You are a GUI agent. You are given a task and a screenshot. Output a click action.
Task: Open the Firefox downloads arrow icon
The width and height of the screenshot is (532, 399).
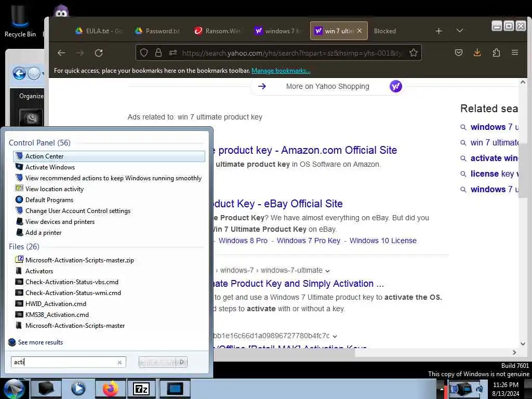pyautogui.click(x=477, y=52)
